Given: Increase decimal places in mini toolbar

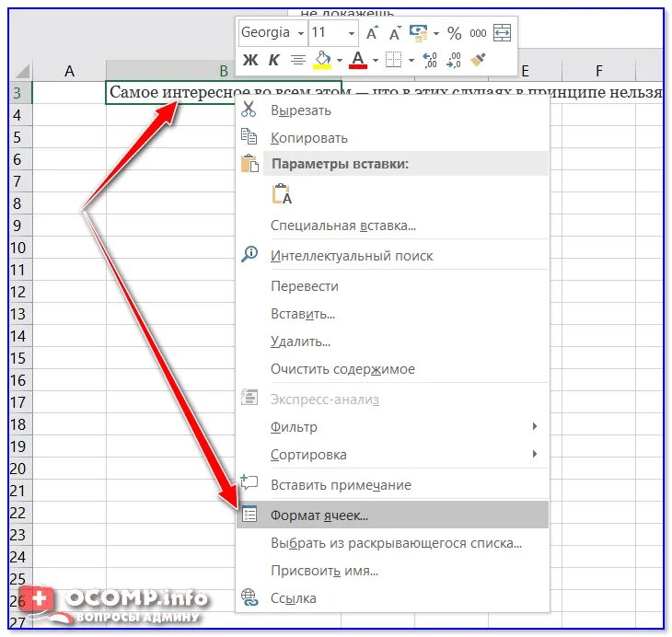Looking at the screenshot, I should (x=430, y=60).
